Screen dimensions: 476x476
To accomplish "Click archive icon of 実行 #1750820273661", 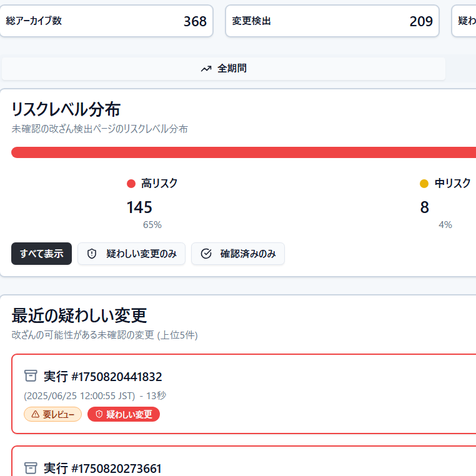I will (31, 467).
